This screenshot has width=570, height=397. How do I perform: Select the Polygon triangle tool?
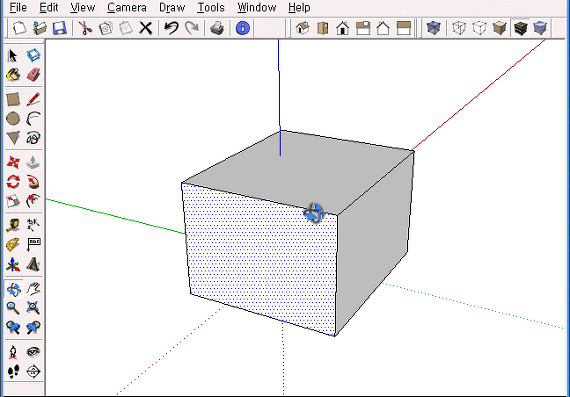(13, 138)
